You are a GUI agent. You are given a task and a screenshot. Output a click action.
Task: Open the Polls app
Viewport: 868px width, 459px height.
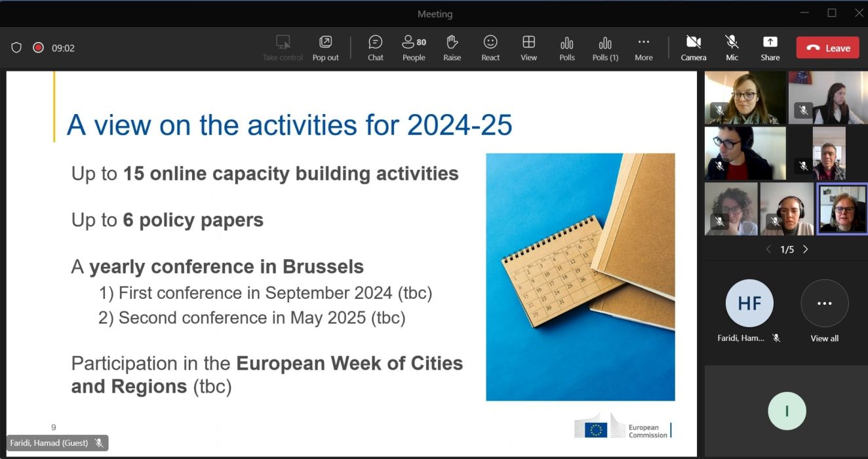pos(567,48)
